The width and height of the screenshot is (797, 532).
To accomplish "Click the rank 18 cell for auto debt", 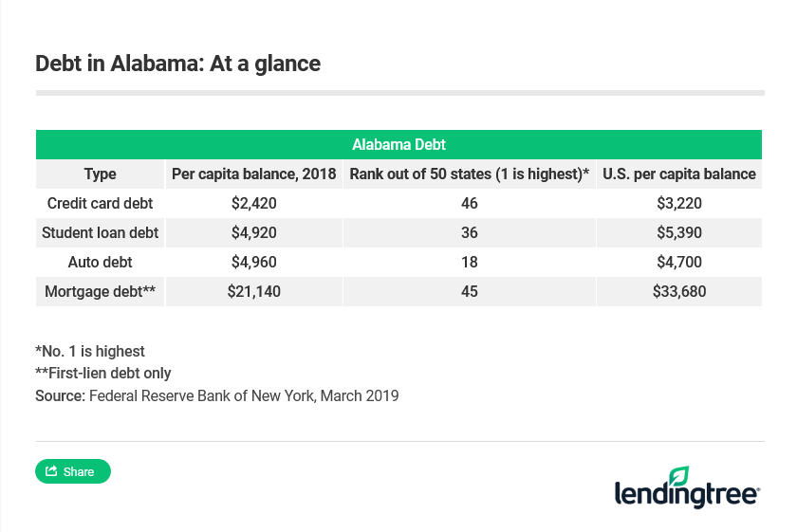I will [x=470, y=262].
